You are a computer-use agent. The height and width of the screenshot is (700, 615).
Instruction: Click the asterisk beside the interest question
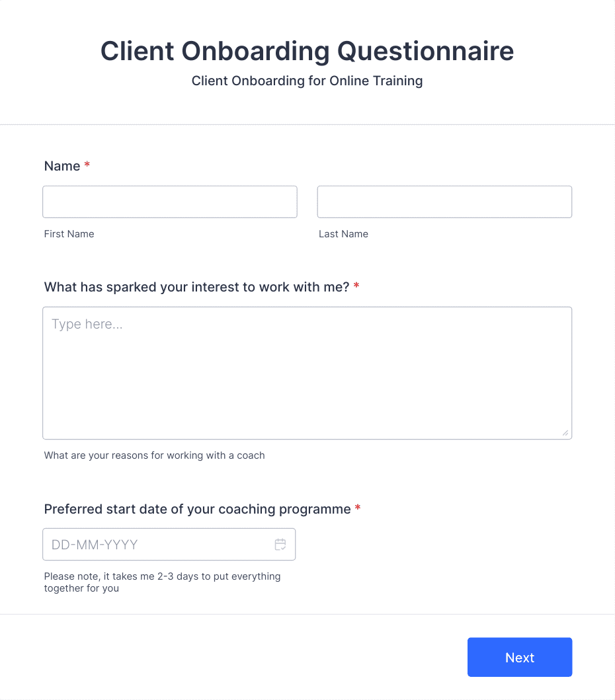pyautogui.click(x=356, y=286)
